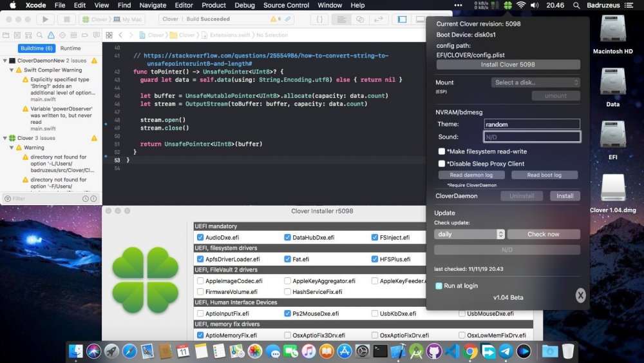Image resolution: width=644 pixels, height=363 pixels.
Task: Open the My Mac destination selector
Action: 128,19
